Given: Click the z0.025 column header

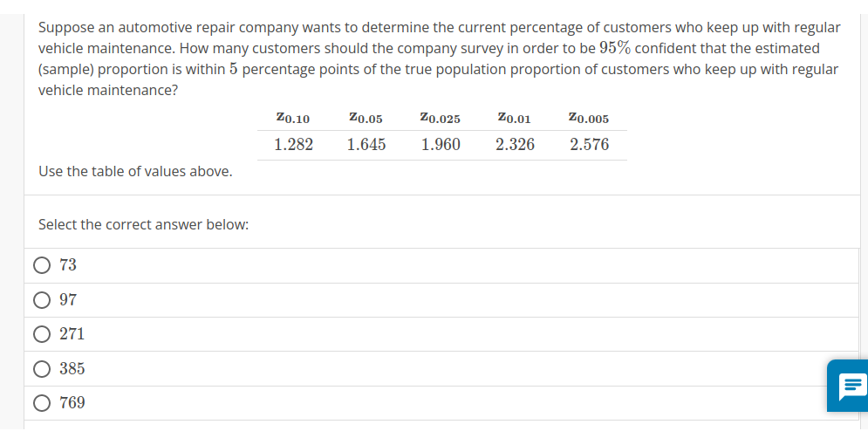Looking at the screenshot, I should click(x=440, y=118).
